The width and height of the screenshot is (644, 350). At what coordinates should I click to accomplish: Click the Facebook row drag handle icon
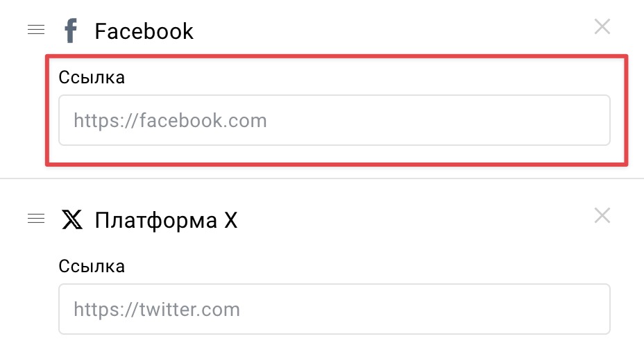pyautogui.click(x=36, y=30)
